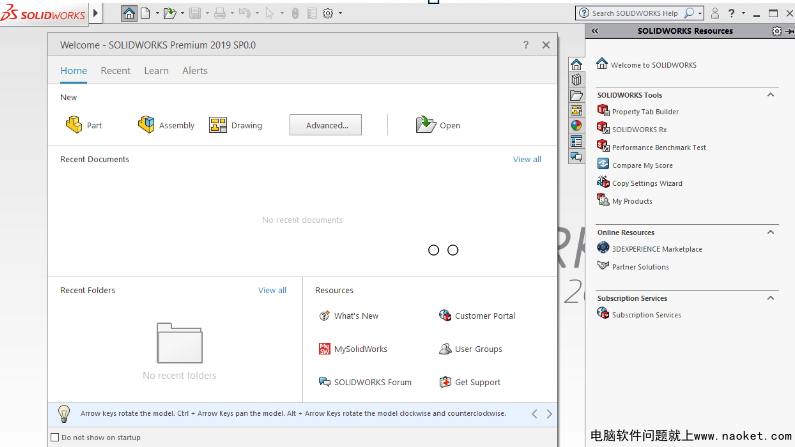Show the previous tip

[534, 414]
